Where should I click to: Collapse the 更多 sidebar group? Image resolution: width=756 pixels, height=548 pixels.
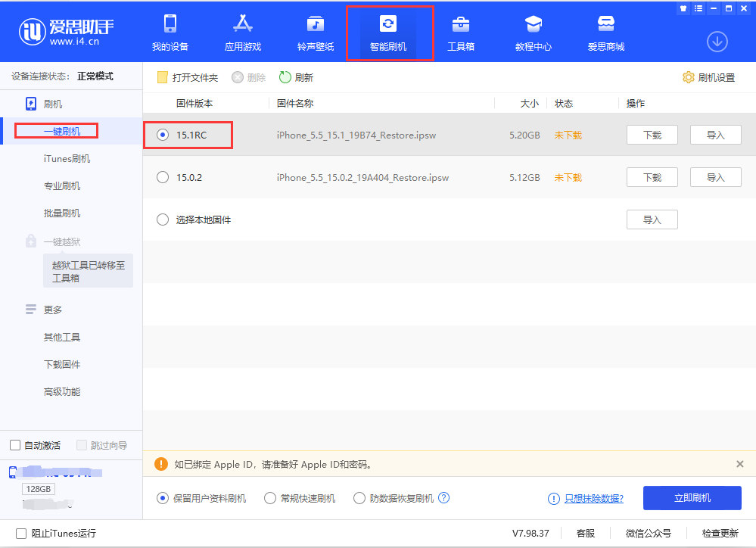tap(52, 310)
